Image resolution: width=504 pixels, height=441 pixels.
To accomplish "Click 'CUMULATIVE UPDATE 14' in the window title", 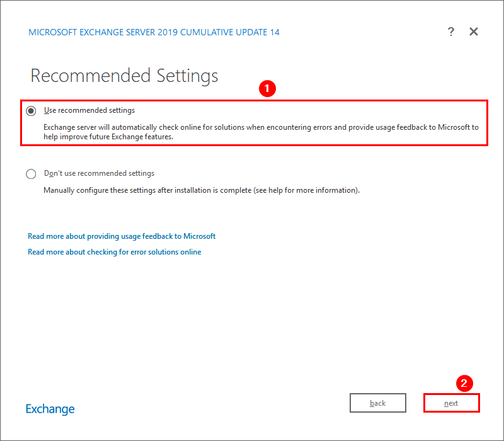I will (x=230, y=32).
